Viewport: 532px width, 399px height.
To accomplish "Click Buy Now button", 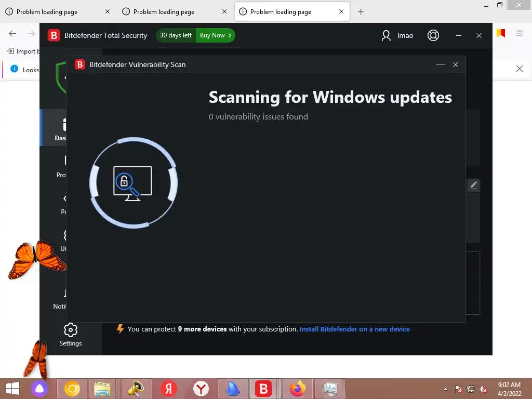I will [216, 35].
